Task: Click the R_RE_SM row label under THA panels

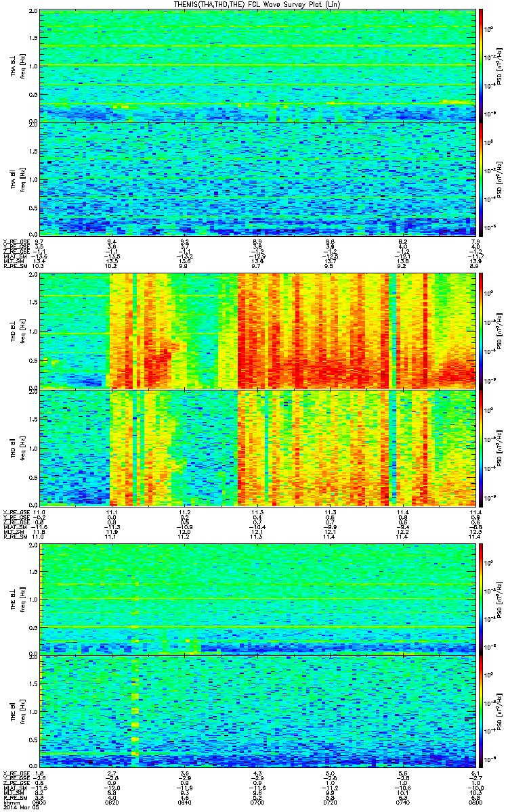Action: (15, 267)
